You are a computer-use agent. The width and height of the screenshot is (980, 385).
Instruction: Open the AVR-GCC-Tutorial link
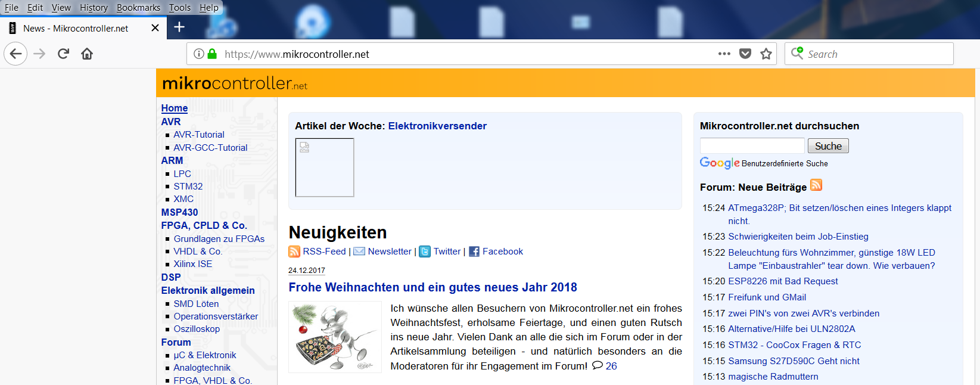tap(210, 148)
